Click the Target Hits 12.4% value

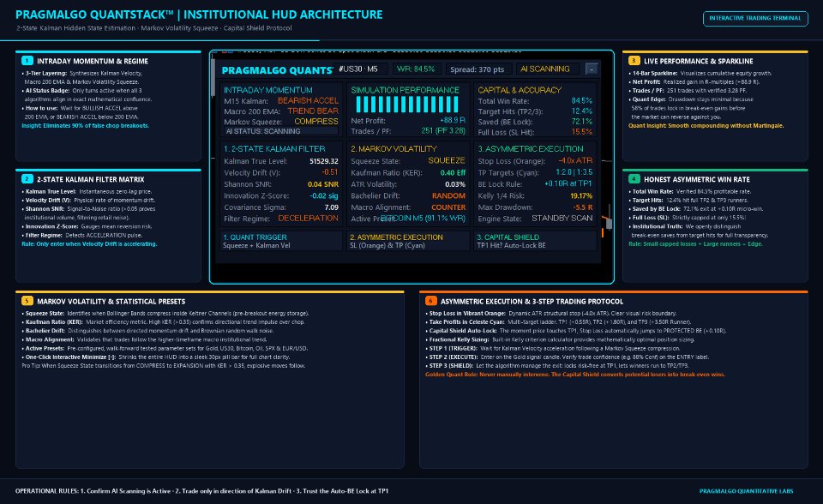point(581,111)
